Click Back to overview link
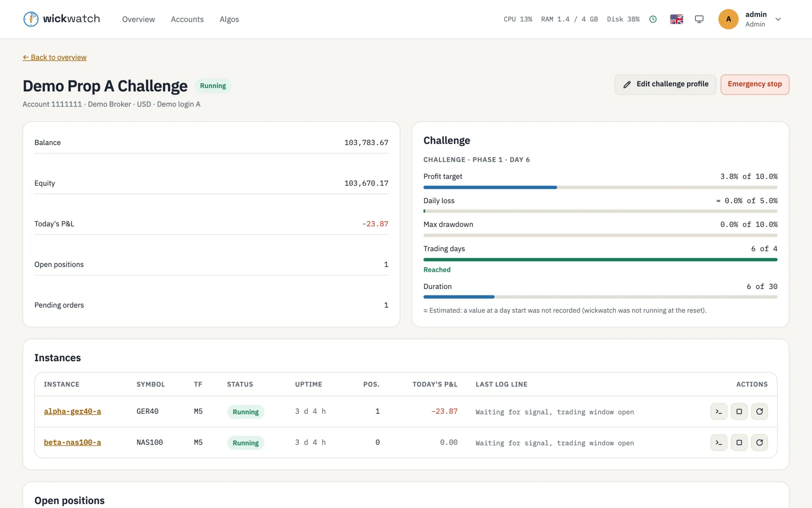The height and width of the screenshot is (508, 812). tap(54, 57)
